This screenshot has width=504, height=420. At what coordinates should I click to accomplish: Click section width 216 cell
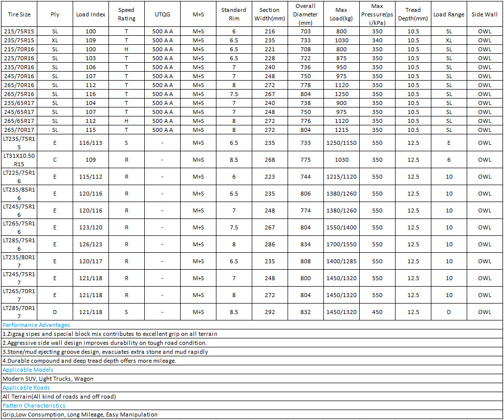[x=270, y=31]
